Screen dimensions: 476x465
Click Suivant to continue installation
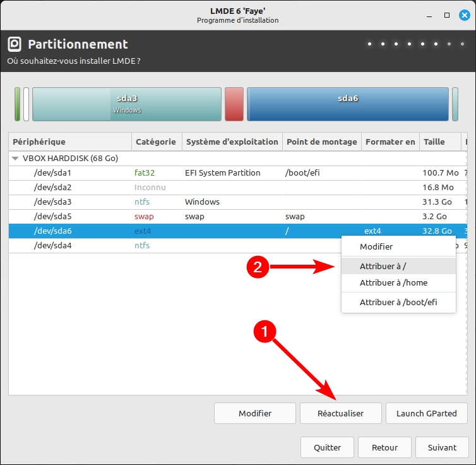click(x=442, y=447)
